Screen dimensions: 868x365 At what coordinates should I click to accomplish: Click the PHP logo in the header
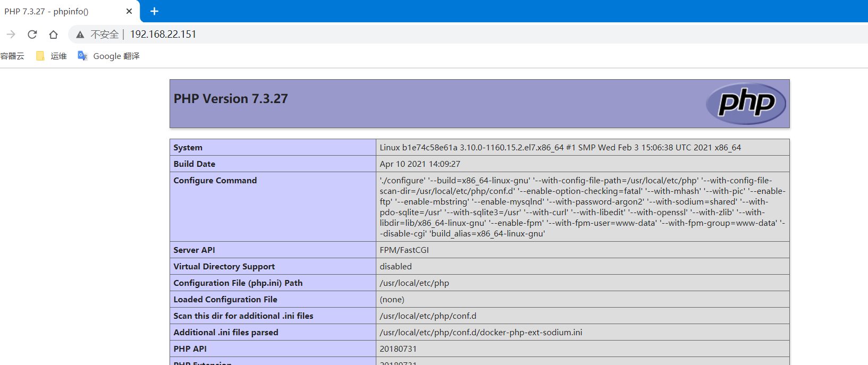746,103
